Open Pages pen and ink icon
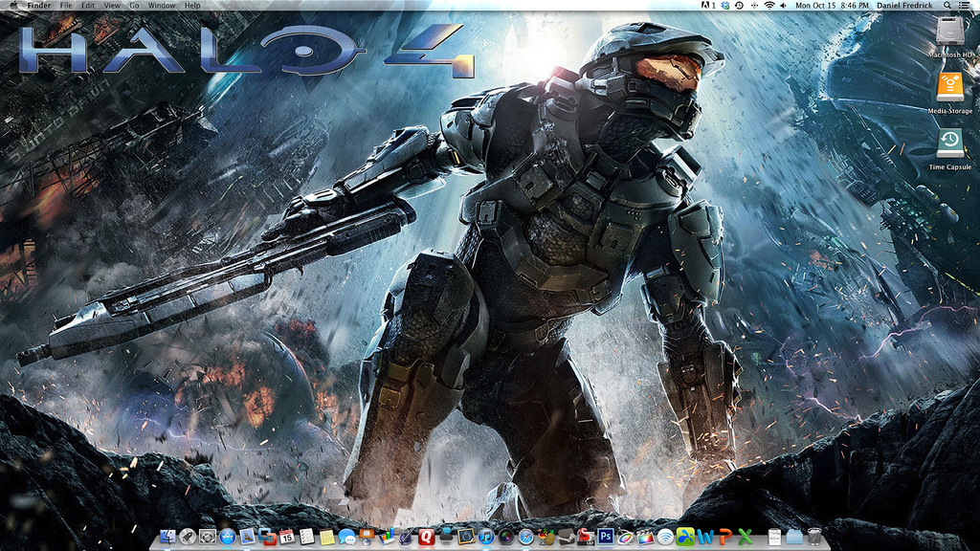Screen dimensions: 980x551 coord(406,537)
